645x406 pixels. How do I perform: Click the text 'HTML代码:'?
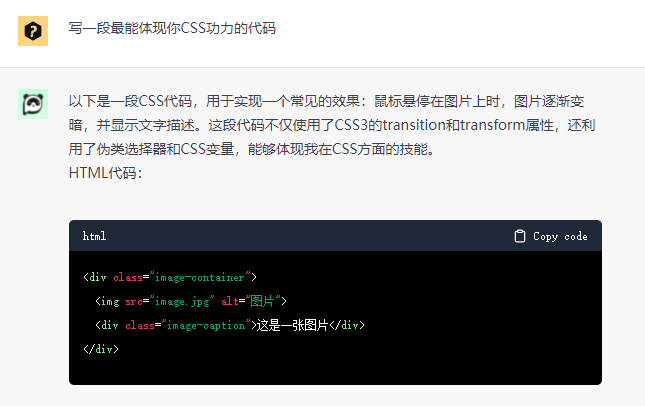(x=105, y=173)
